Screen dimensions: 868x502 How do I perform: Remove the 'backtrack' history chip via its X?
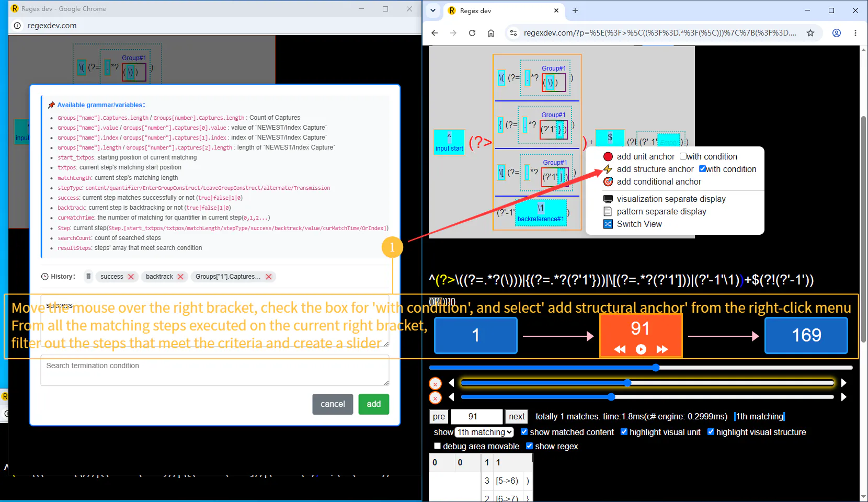pos(180,277)
